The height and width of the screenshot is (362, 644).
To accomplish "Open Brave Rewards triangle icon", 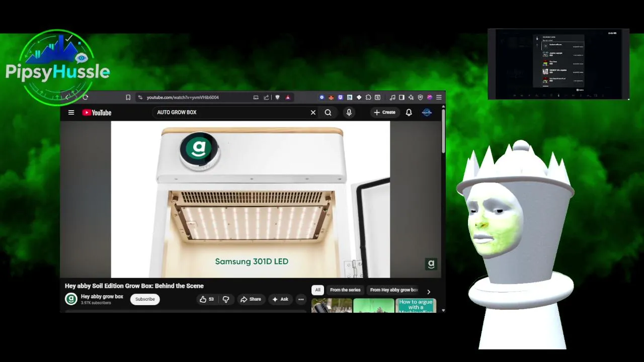I will 288,98.
